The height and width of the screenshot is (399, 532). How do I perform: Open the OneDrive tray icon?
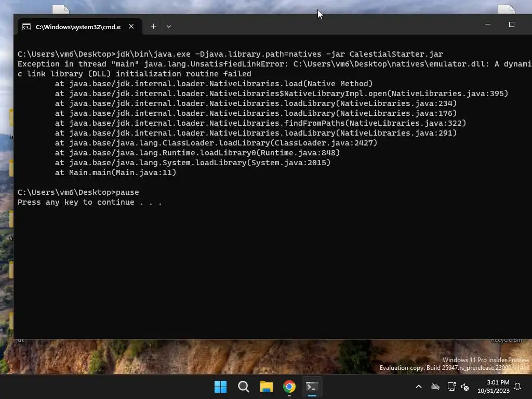coord(435,387)
